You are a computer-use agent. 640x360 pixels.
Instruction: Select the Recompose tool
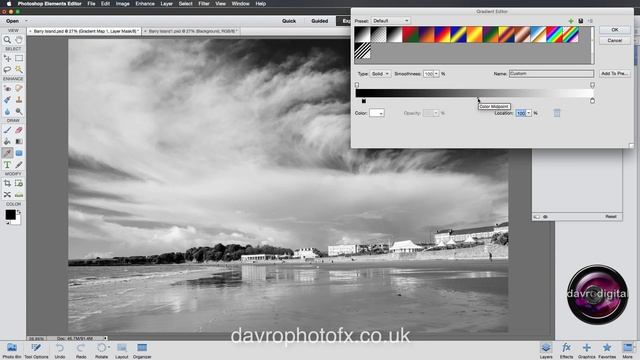(x=19, y=183)
